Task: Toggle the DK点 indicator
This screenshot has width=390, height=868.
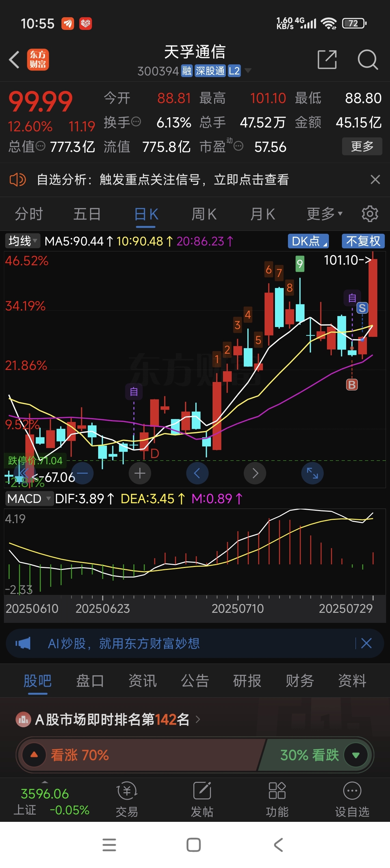Action: click(308, 241)
